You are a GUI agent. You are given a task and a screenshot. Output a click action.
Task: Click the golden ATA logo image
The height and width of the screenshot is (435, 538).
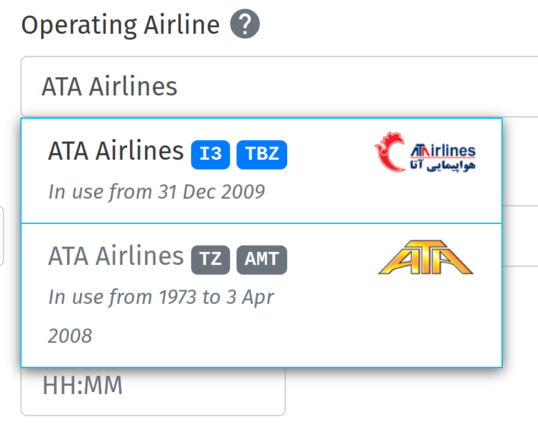coord(426,257)
